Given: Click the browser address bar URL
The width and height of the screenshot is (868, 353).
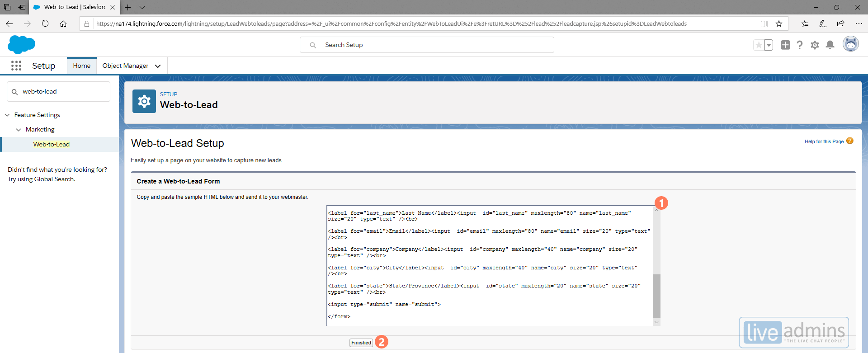Looking at the screenshot, I should (x=392, y=24).
